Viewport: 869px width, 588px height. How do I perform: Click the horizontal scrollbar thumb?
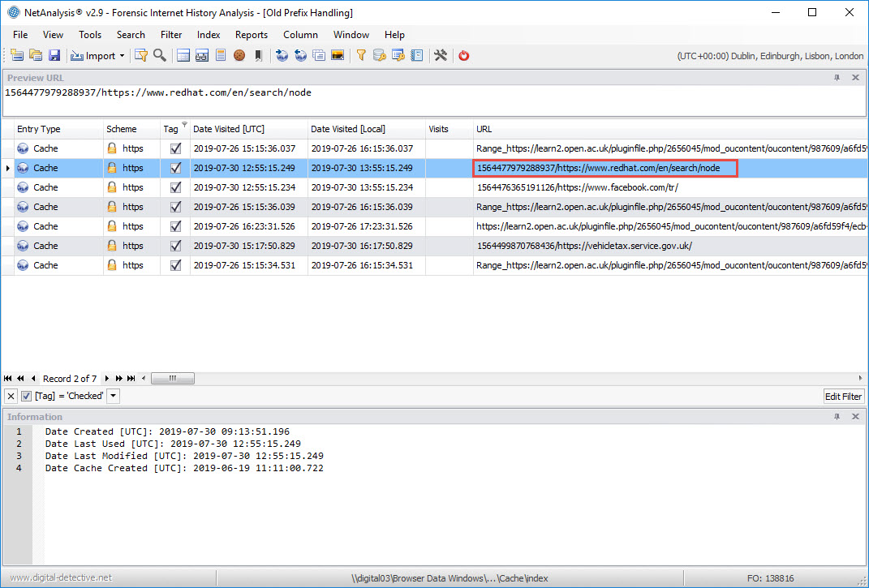click(x=172, y=379)
